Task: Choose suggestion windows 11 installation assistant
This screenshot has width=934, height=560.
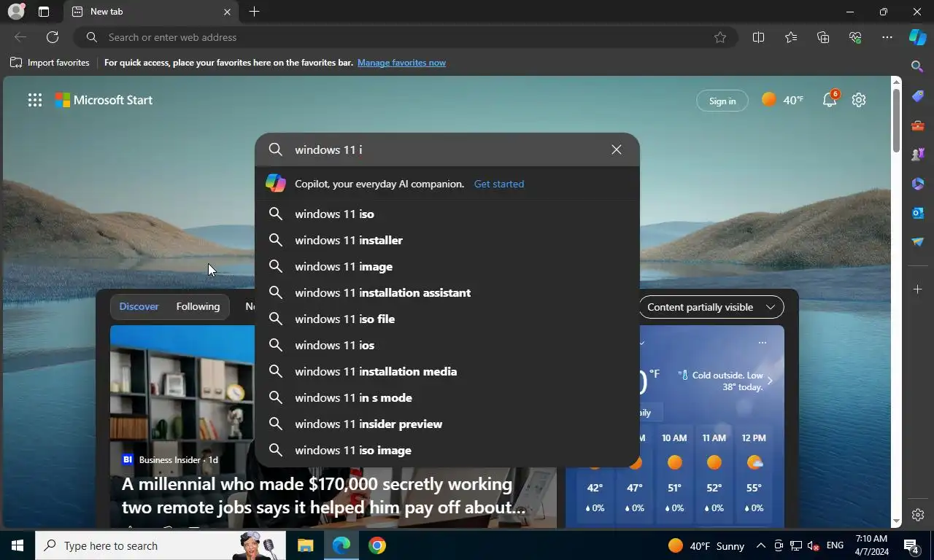Action: coord(447,292)
